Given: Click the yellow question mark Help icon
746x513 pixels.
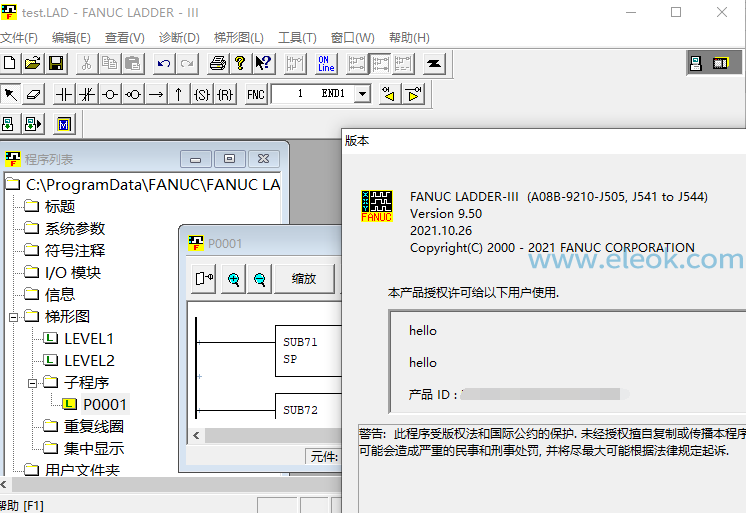Looking at the screenshot, I should (240, 63).
